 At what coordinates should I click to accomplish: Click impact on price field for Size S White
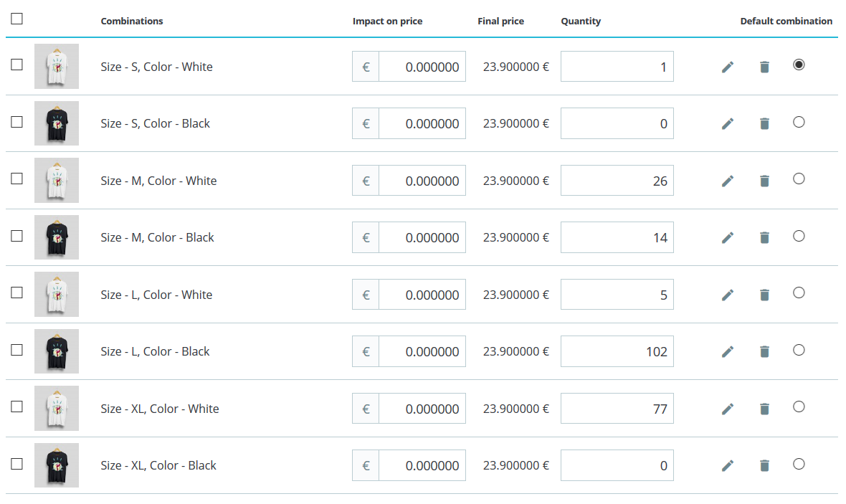pos(422,67)
